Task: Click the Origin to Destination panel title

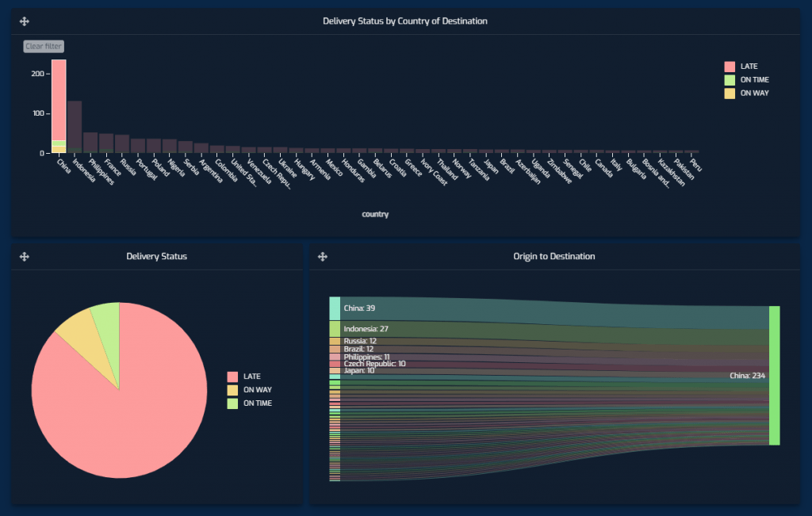Action: coord(553,256)
